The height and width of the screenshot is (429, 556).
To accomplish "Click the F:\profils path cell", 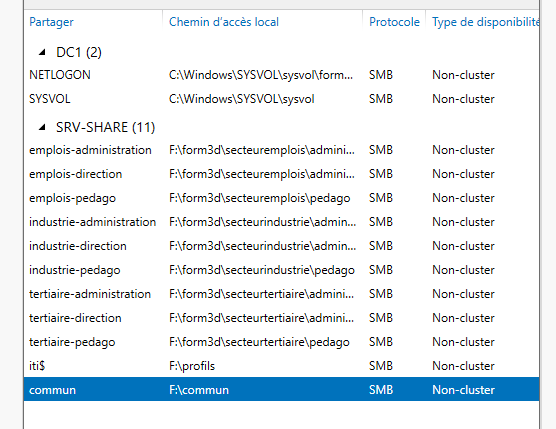I will (192, 366).
